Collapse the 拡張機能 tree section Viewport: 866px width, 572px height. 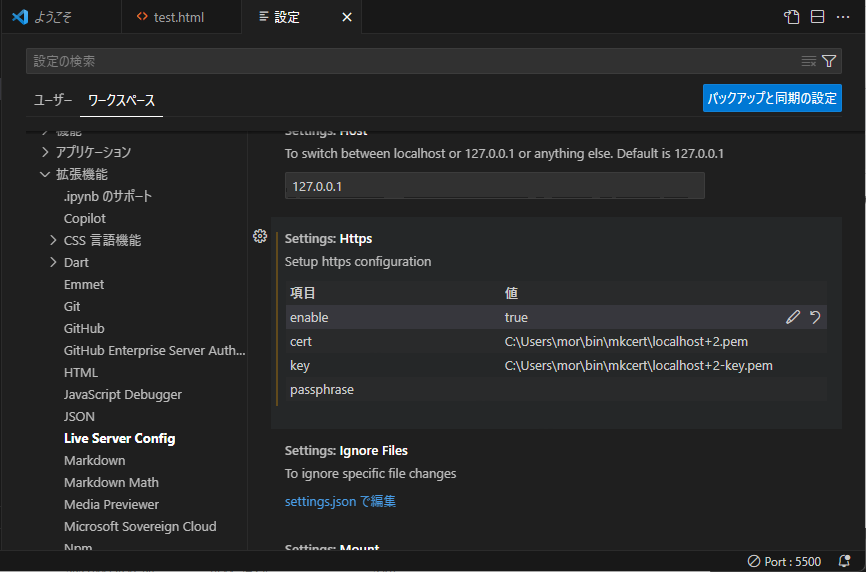pos(45,174)
